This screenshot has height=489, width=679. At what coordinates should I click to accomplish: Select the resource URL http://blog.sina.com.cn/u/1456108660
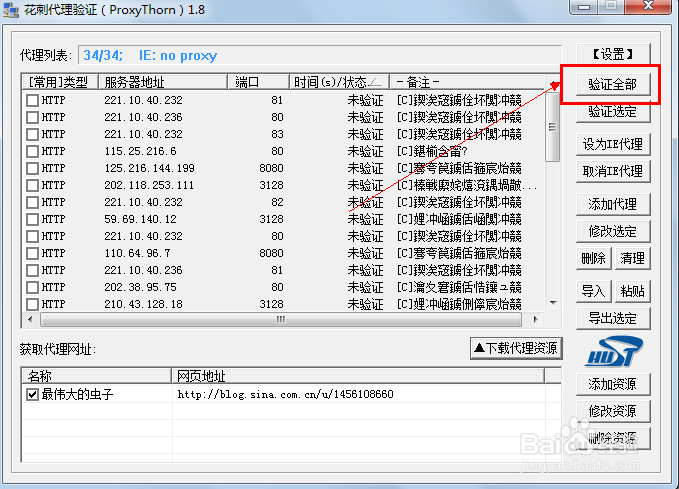285,395
